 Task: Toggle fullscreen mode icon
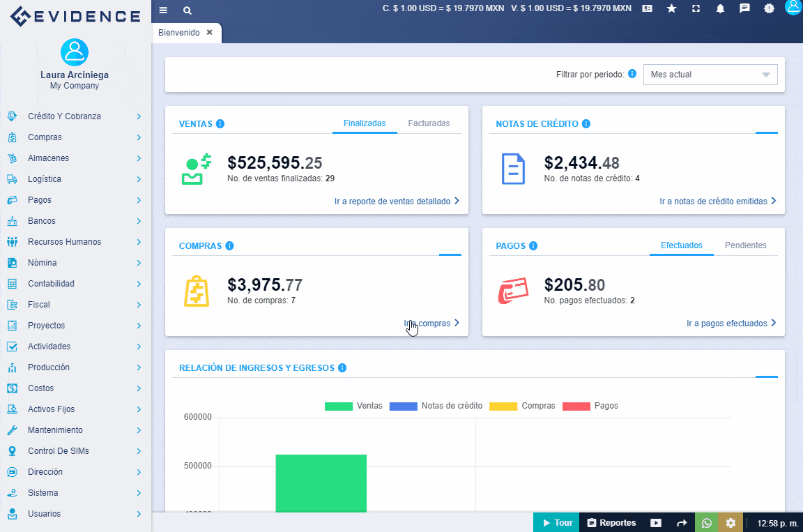tap(696, 8)
